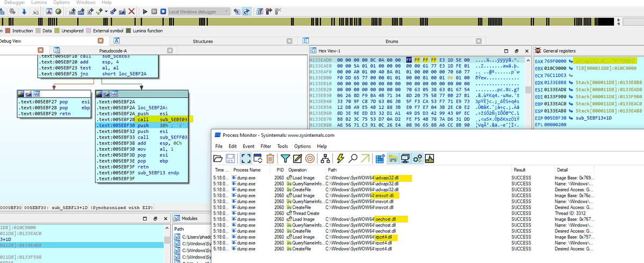Click the blue asterisk toolbar icon
This screenshot has width=644, height=263.
pyautogui.click(x=113, y=11)
